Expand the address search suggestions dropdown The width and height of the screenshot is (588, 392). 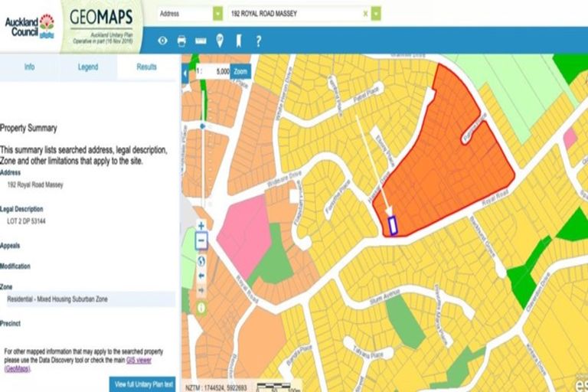[376, 14]
